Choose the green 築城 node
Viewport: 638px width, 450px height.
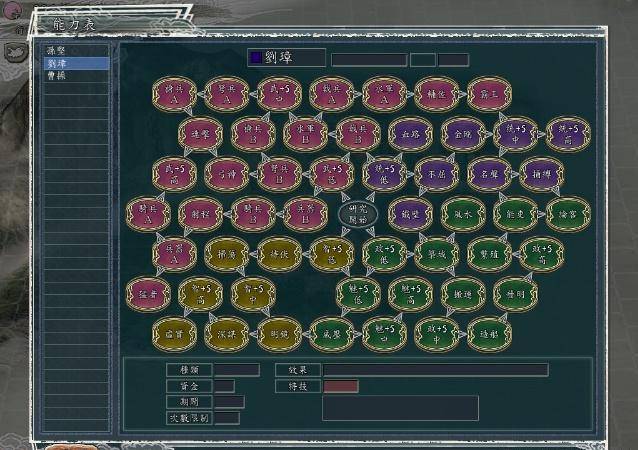(x=437, y=254)
